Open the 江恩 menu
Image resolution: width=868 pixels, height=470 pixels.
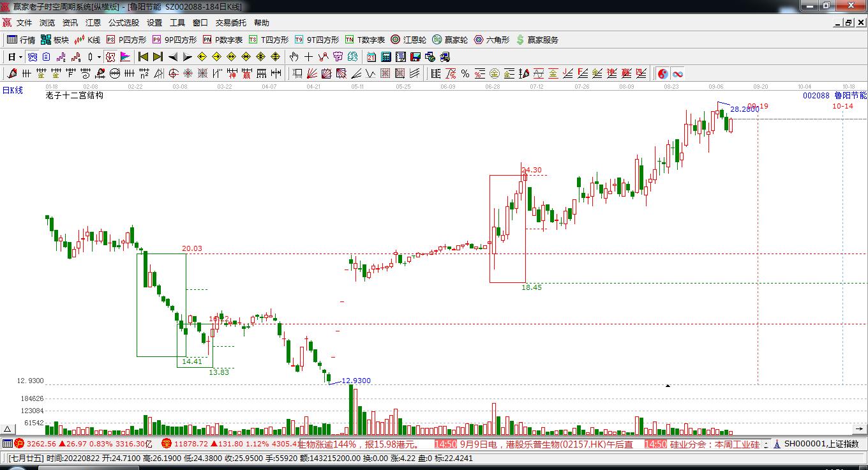tap(93, 22)
